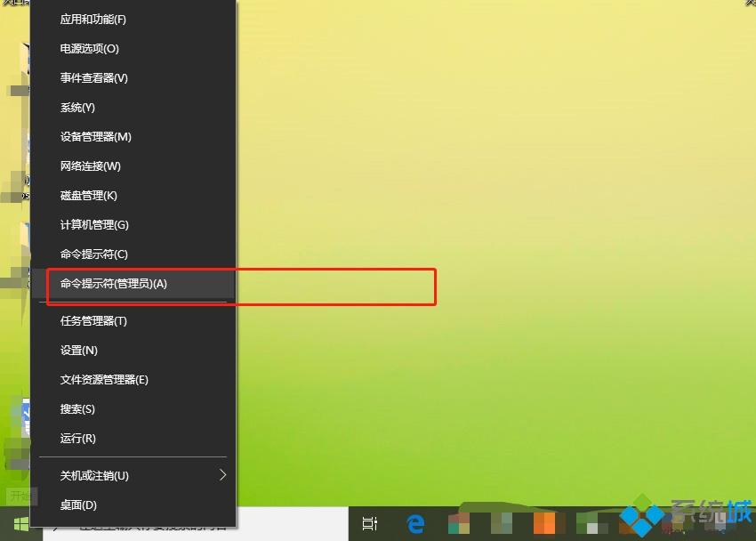Open Task View on the taskbar

coord(370,524)
